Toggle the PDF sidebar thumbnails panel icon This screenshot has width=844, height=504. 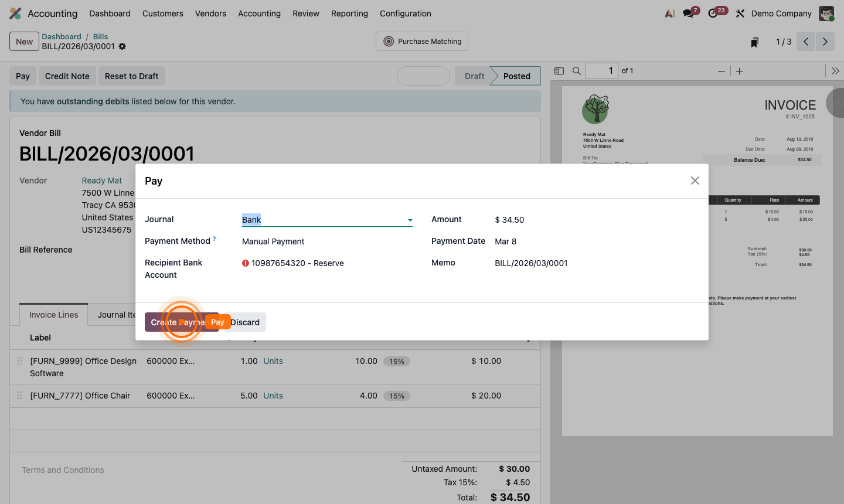point(559,70)
